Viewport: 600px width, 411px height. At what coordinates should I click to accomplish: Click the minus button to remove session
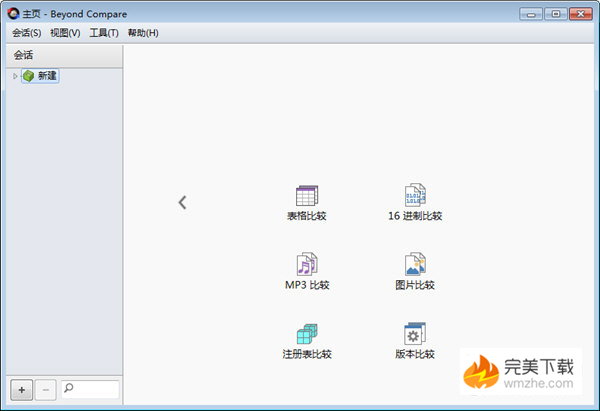click(46, 390)
